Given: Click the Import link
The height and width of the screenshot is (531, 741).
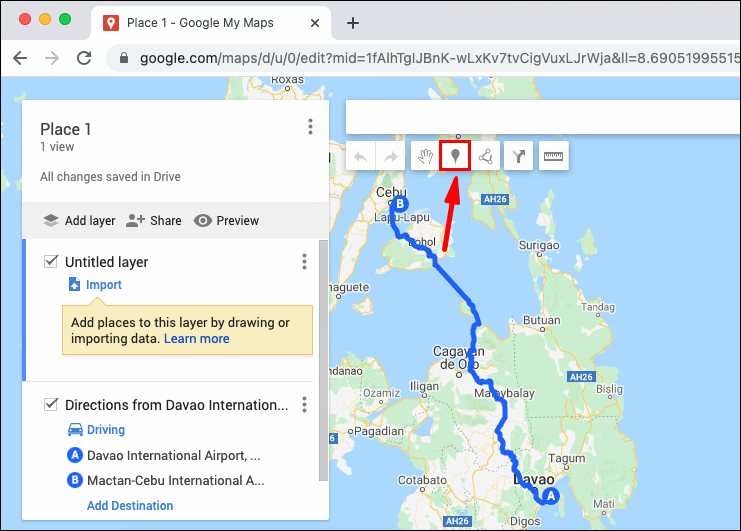Looking at the screenshot, I should tap(103, 284).
